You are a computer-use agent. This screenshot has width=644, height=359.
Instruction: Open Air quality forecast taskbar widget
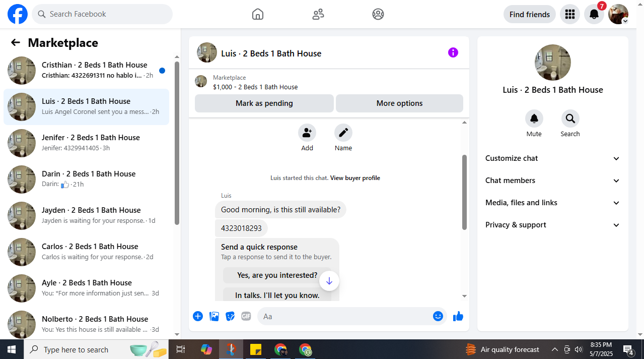coord(502,349)
